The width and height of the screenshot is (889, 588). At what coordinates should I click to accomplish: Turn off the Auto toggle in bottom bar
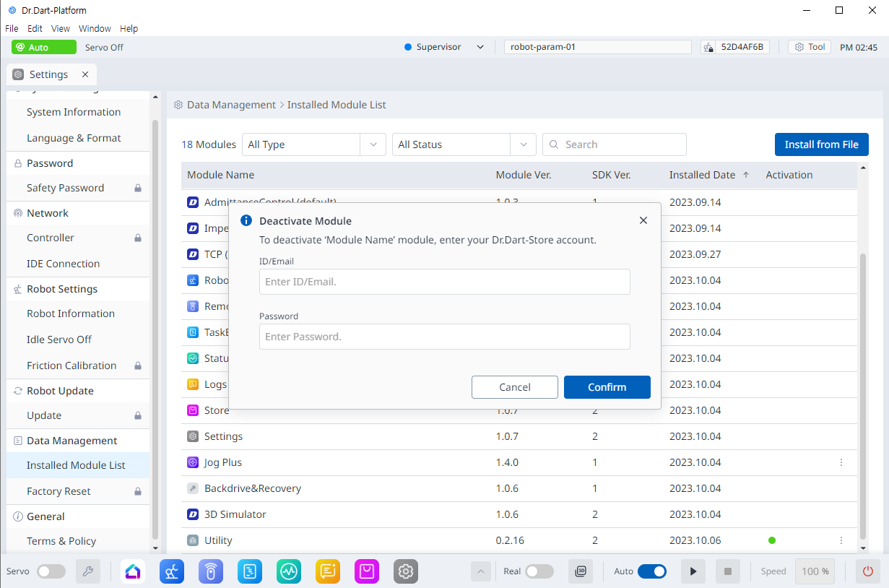click(651, 571)
